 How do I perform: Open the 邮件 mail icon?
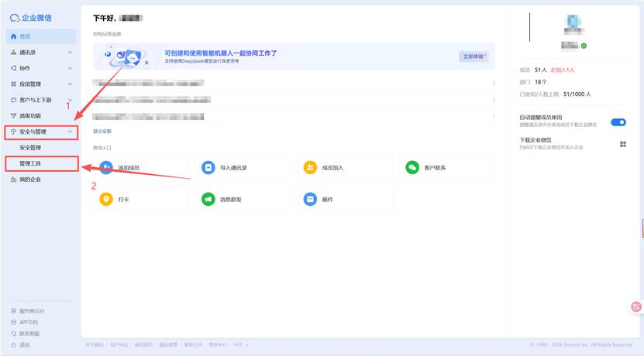point(310,200)
